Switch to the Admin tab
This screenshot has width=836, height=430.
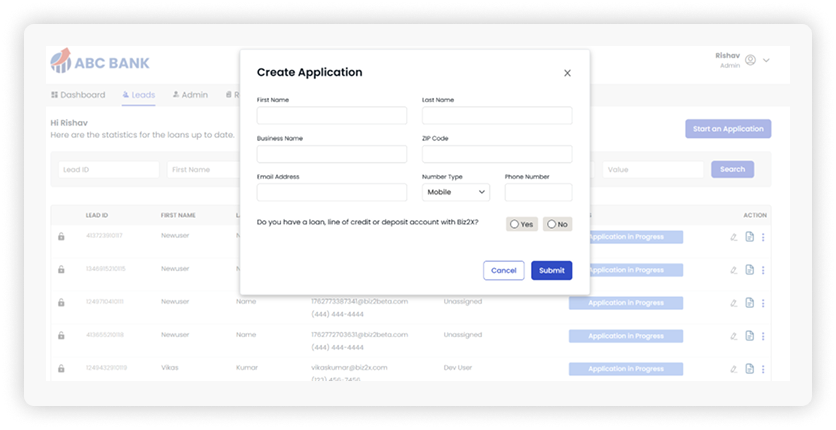coord(190,95)
